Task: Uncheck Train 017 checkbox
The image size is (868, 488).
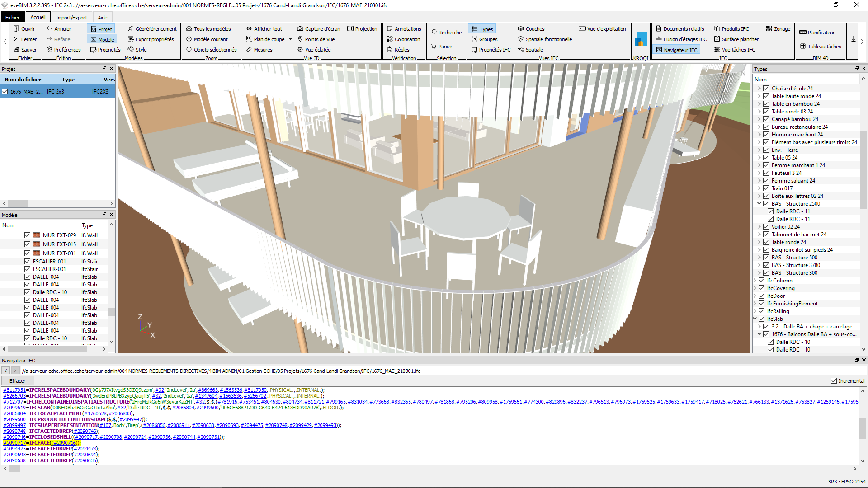Action: (x=766, y=188)
